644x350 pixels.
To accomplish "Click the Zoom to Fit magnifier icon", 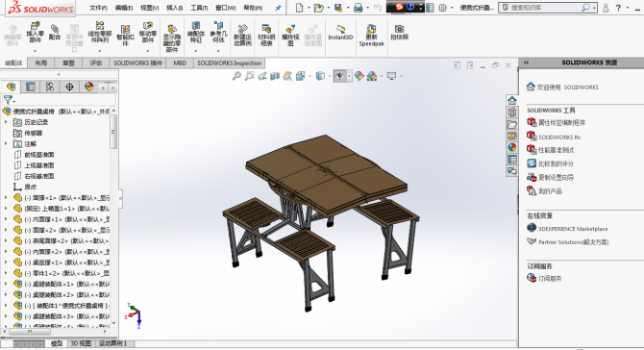I will point(236,76).
